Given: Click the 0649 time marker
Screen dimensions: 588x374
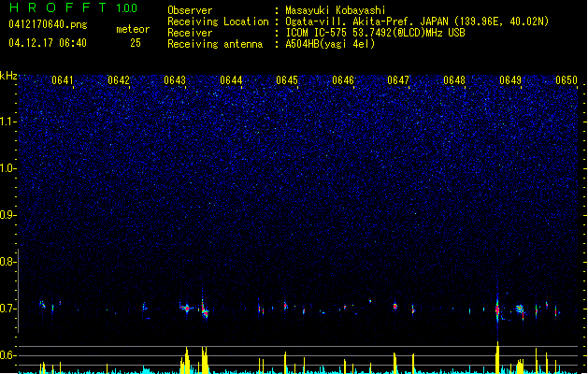Looking at the screenshot, I should [510, 80].
